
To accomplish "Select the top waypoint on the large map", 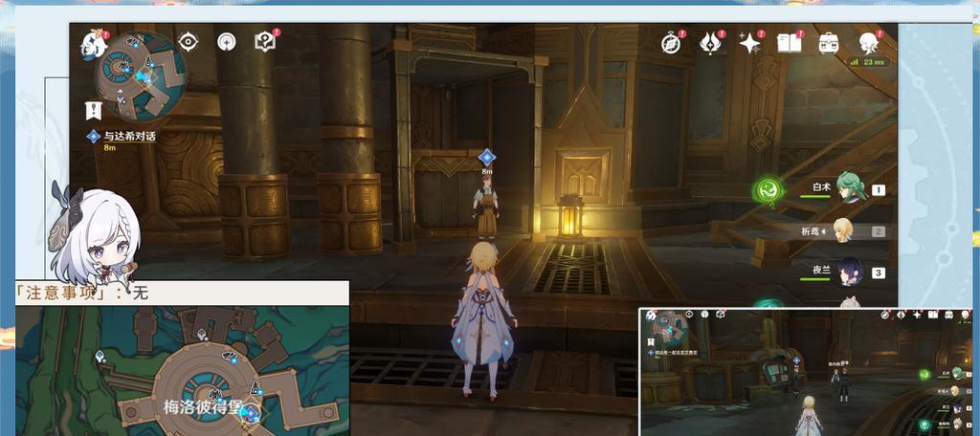I will coord(201,336).
